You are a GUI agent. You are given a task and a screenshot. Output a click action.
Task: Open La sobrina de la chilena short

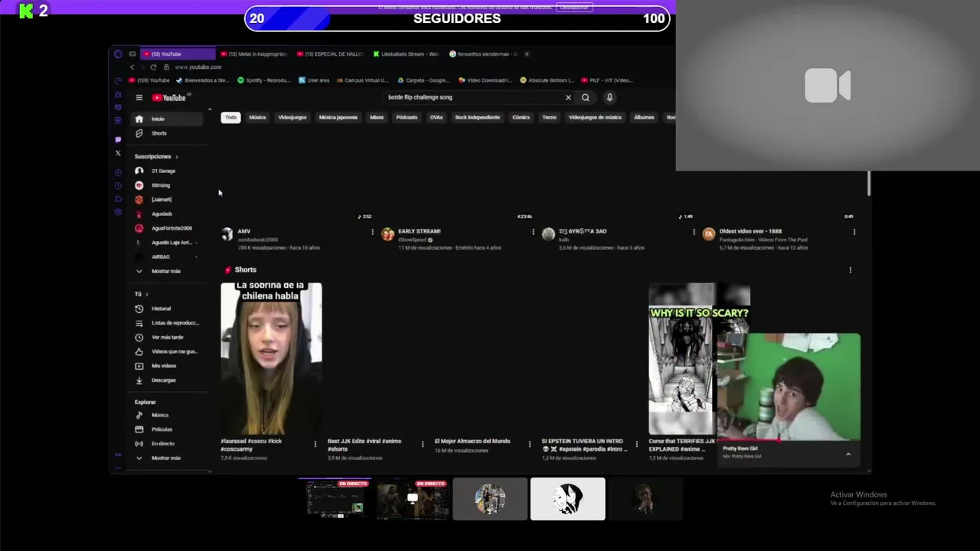(x=271, y=359)
